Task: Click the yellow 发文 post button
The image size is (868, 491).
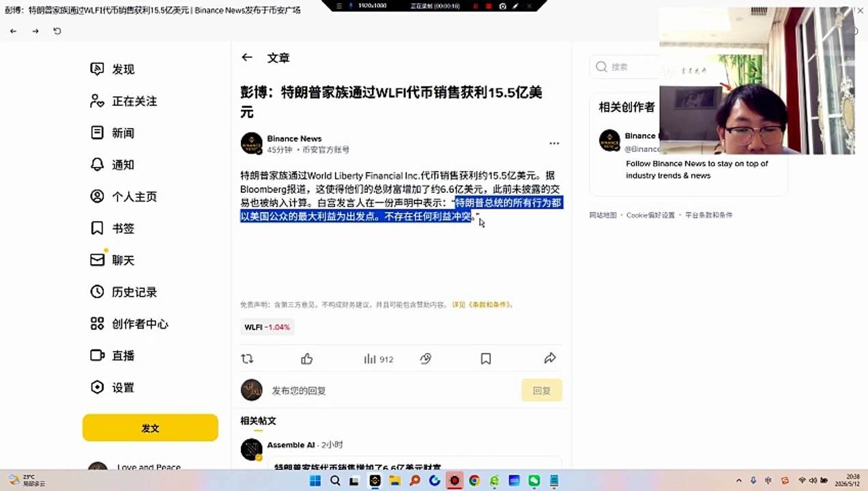Action: click(150, 428)
